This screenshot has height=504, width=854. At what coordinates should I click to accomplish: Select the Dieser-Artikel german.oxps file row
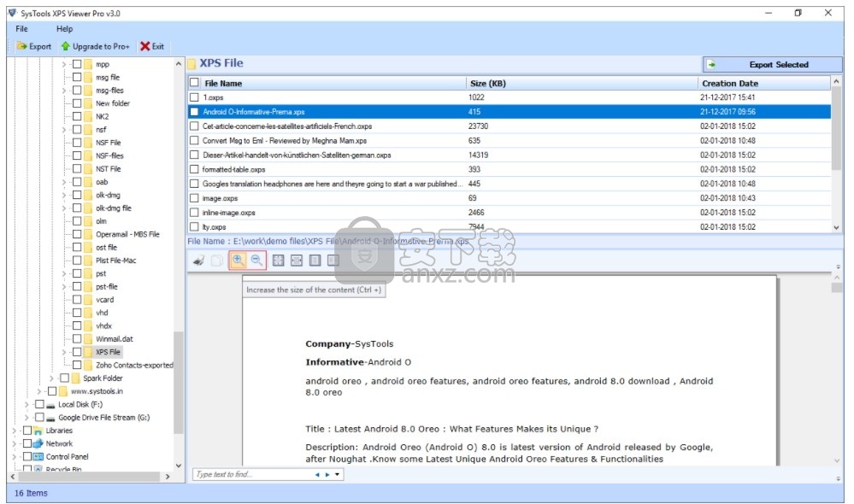(509, 155)
